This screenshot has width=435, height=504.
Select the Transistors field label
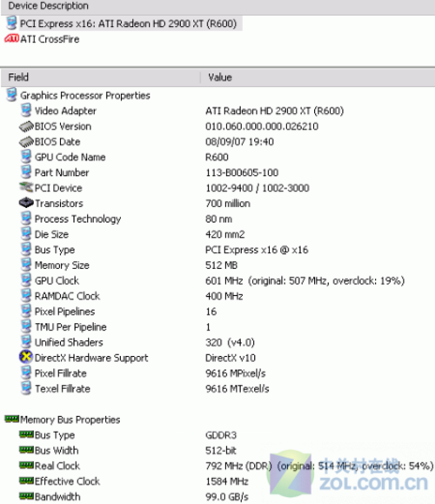pyautogui.click(x=59, y=204)
